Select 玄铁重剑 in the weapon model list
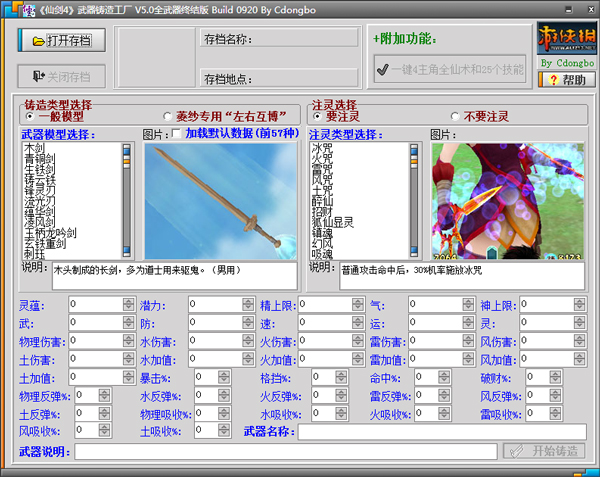Image resolution: width=600 pixels, height=477 pixels. 44,243
